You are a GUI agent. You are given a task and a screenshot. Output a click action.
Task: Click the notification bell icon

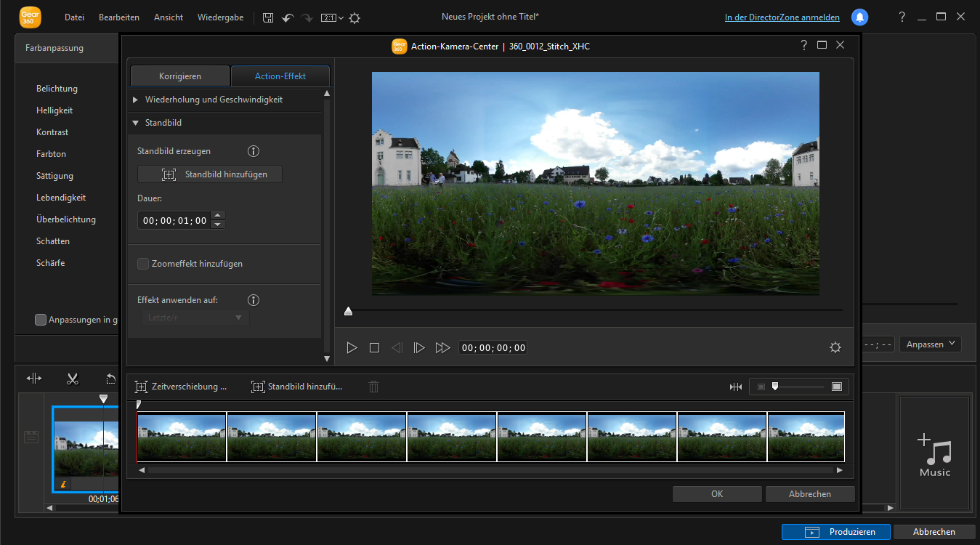pyautogui.click(x=859, y=17)
